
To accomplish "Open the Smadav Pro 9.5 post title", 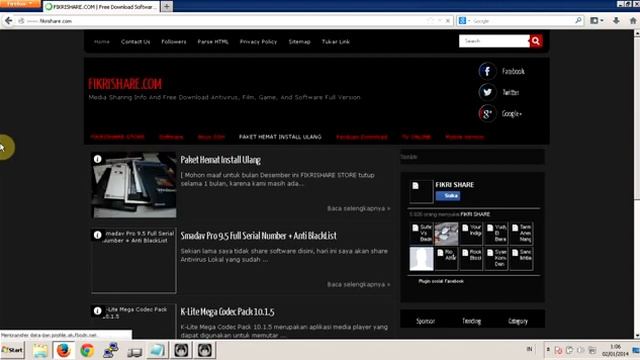I will pyautogui.click(x=258, y=236).
